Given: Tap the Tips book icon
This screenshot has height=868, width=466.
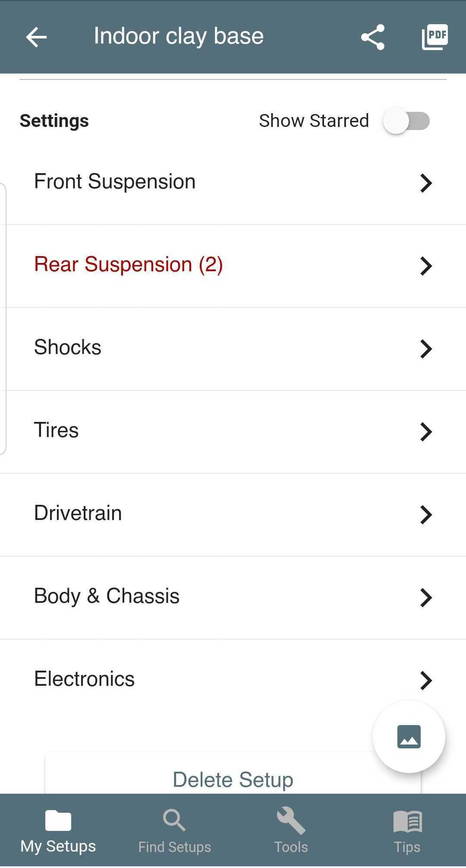Looking at the screenshot, I should tap(407, 820).
